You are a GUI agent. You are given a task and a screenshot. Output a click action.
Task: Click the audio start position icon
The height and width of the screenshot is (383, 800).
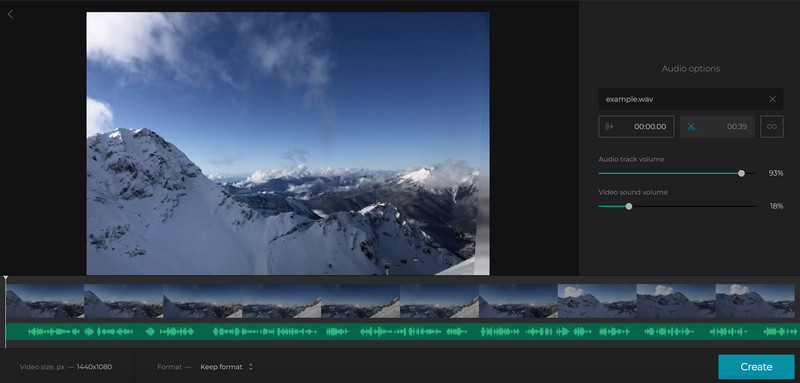point(609,126)
